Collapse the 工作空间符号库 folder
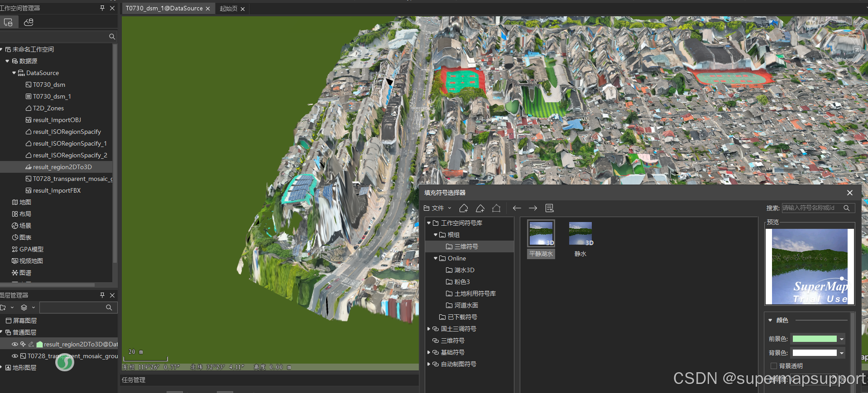Viewport: 868px width, 393px height. [x=429, y=223]
